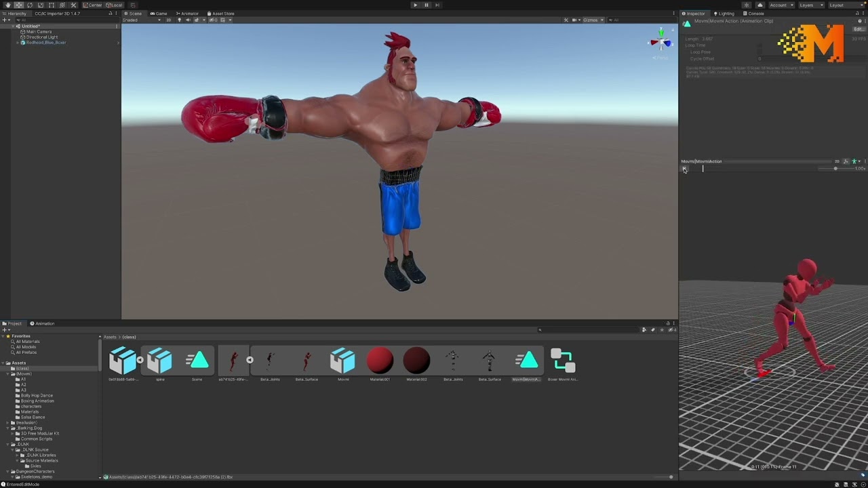The width and height of the screenshot is (868, 488).
Task: Click the Step frame button
Action: [x=437, y=5]
